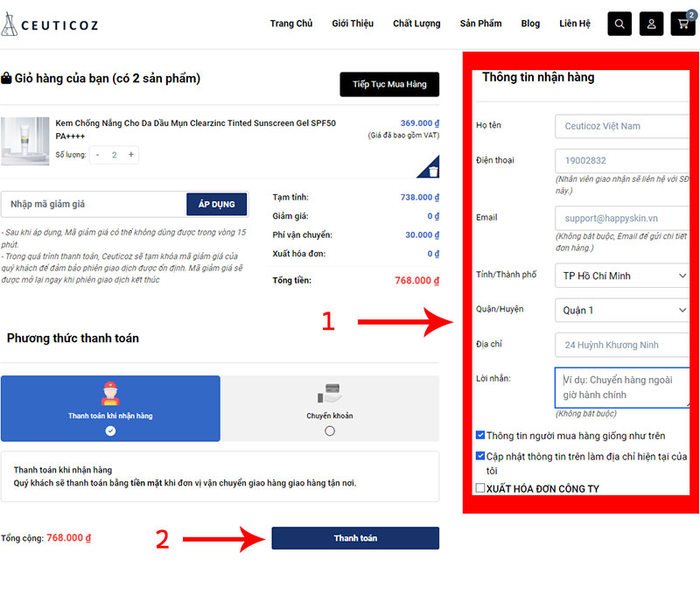
Task: Open the Quận/Huyện dropdown
Action: pyautogui.click(x=621, y=311)
